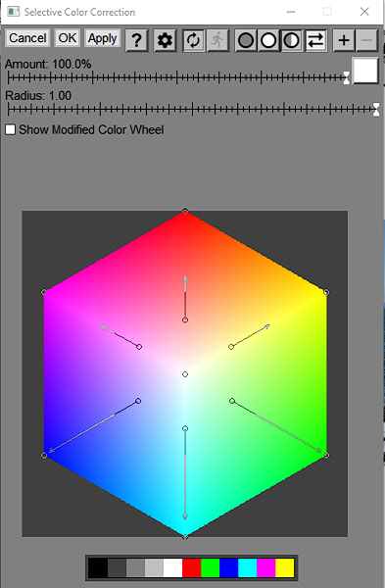Click the blue vertex point of hexagon
Screen dimensions: 385x588
[x=44, y=456]
